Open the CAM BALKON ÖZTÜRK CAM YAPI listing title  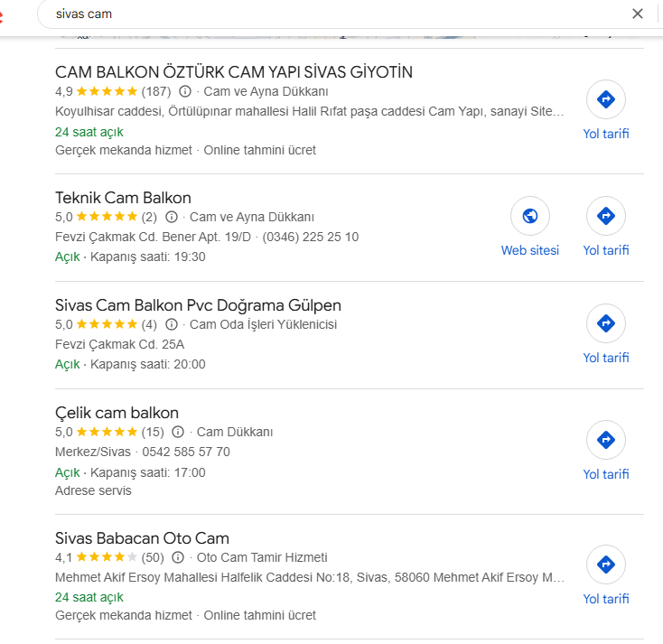pyautogui.click(x=234, y=72)
